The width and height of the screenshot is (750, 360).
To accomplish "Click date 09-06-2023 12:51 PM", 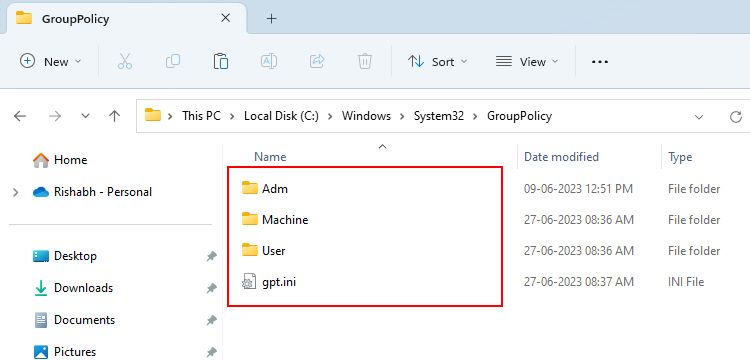I will 578,189.
